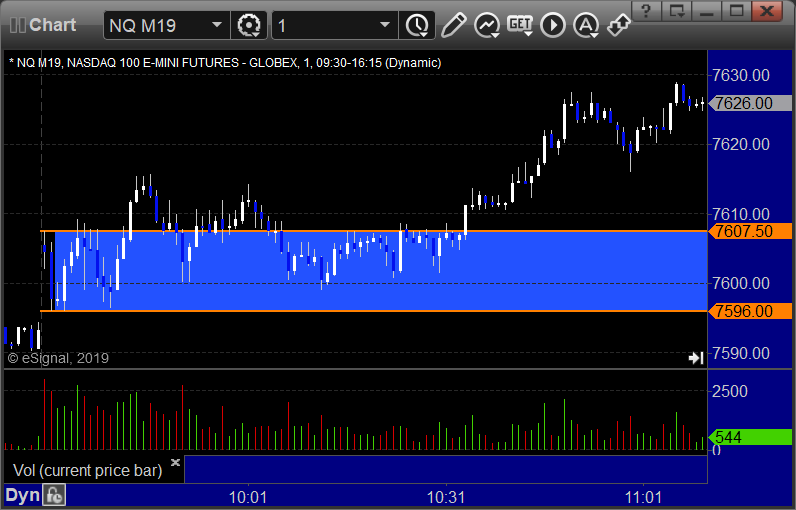796x510 pixels.
Task: Open the window options dropdown icon
Action: pyautogui.click(x=677, y=11)
